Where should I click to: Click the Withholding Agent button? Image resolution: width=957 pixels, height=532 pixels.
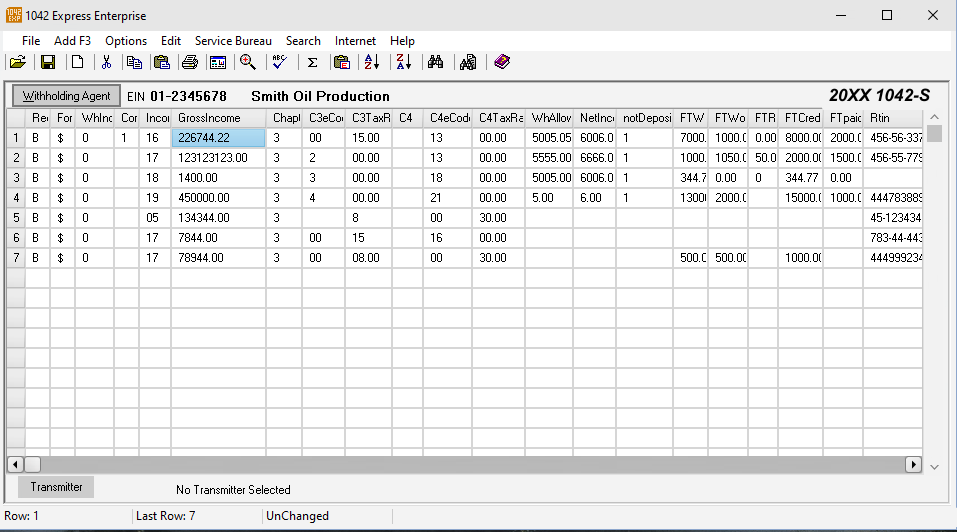[67, 96]
